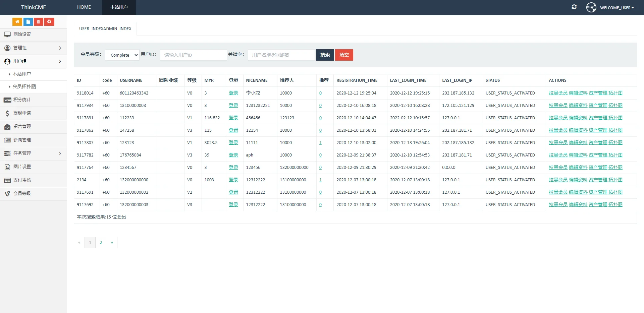Click the blue document shortcut icon
The height and width of the screenshot is (313, 644).
point(28,22)
